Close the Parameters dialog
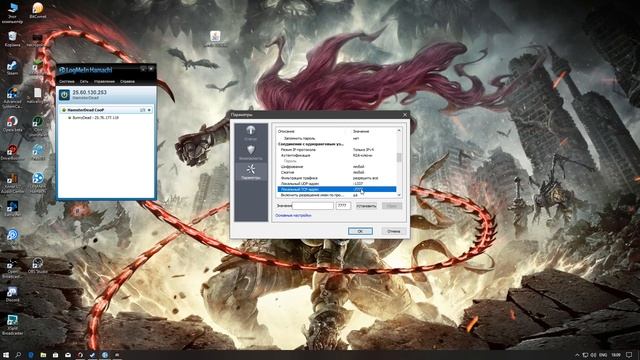640x360 pixels. [404, 115]
